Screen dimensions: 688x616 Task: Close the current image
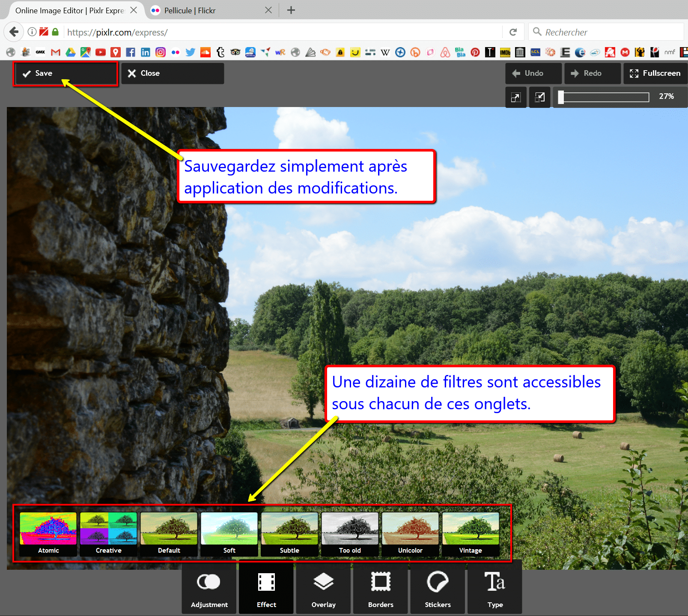(173, 74)
